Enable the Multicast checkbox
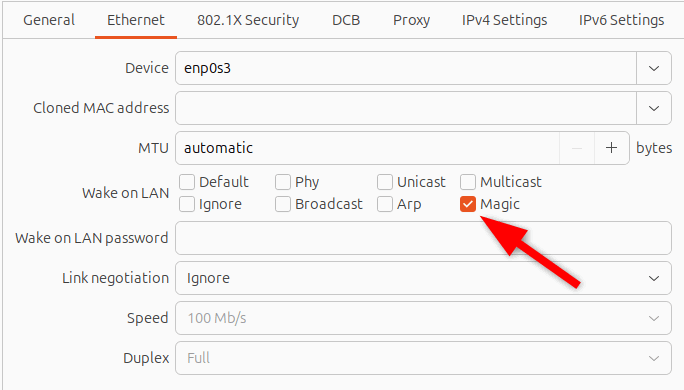The height and width of the screenshot is (390, 684). point(468,182)
